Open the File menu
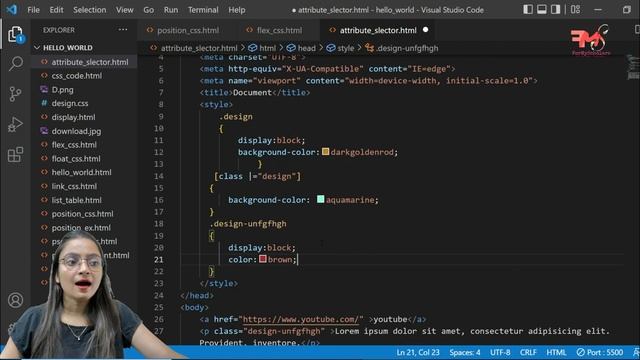Viewport: 640px width, 360px height. tap(33, 10)
